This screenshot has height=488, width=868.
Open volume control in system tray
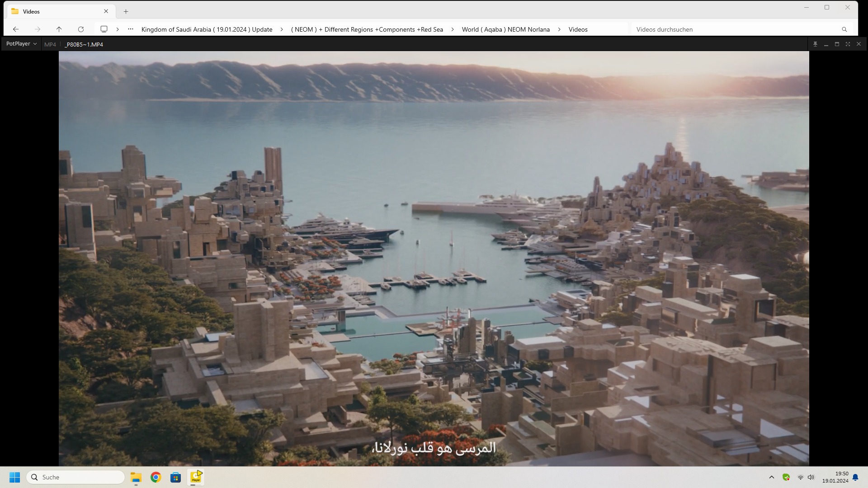pos(811,477)
